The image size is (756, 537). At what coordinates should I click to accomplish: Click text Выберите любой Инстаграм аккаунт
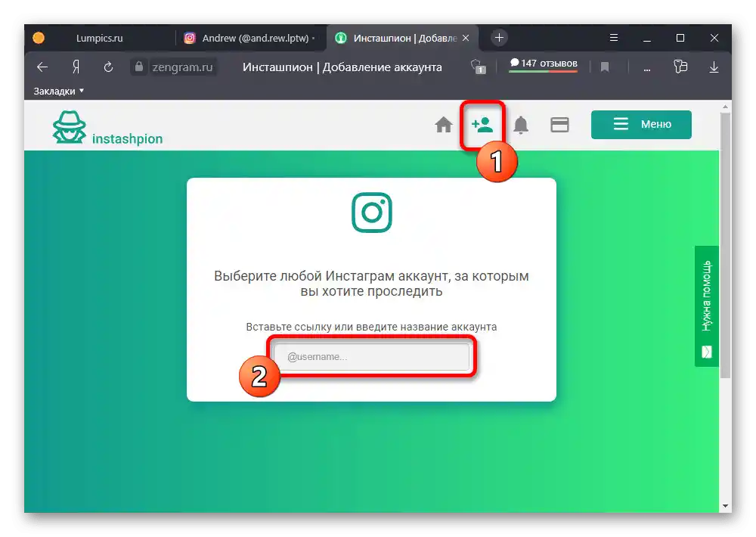[x=332, y=276]
